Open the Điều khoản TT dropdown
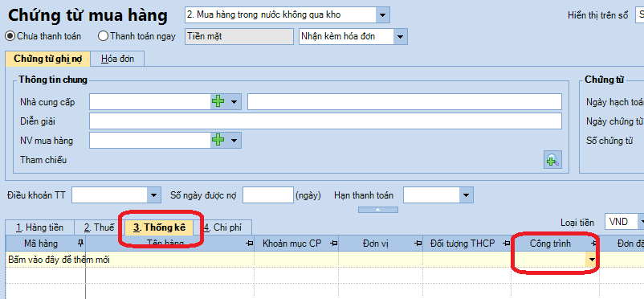644x299 pixels. pyautogui.click(x=153, y=195)
